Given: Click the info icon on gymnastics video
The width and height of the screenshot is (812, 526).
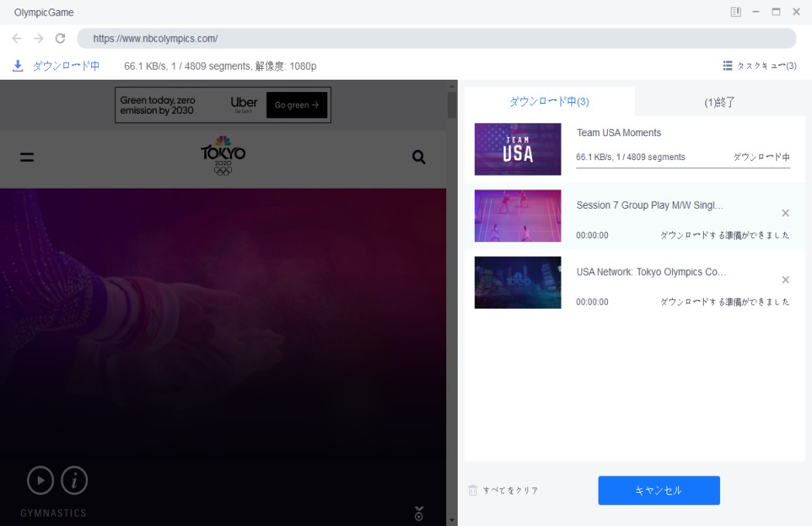Looking at the screenshot, I should click(x=74, y=480).
